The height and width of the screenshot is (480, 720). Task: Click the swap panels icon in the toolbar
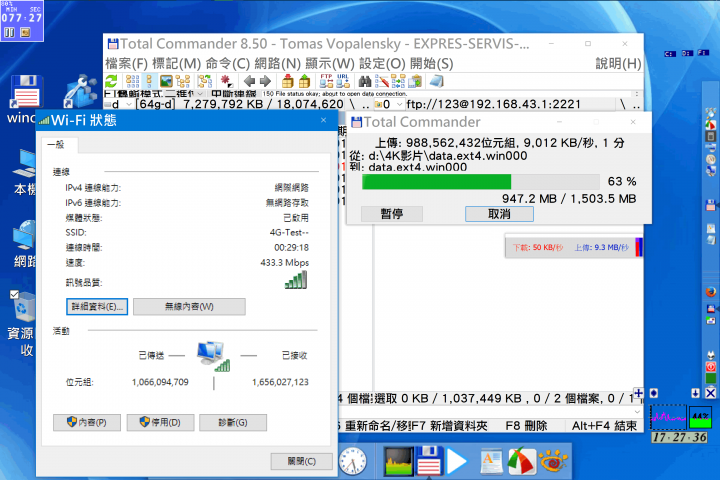coord(205,82)
